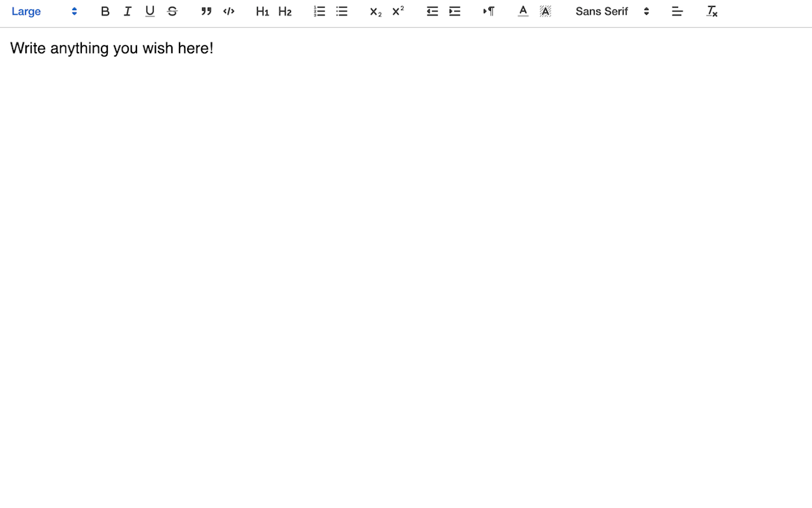Open the Sans Serif font dropdown
This screenshot has width=812, height=508.
[612, 11]
